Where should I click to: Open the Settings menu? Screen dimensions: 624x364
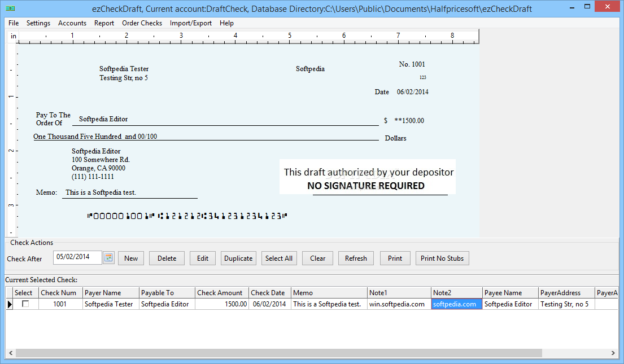[x=38, y=23]
